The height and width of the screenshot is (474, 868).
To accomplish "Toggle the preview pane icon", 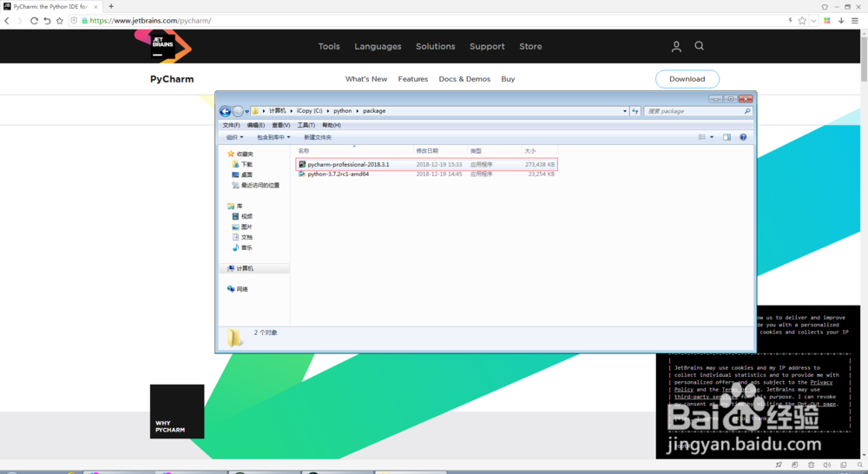I will point(727,137).
